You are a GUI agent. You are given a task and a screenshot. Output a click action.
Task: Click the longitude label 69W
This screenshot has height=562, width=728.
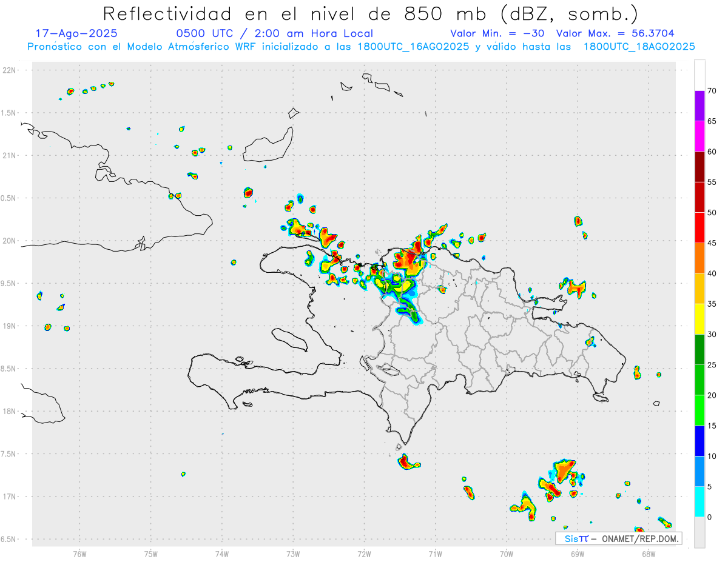(x=578, y=553)
